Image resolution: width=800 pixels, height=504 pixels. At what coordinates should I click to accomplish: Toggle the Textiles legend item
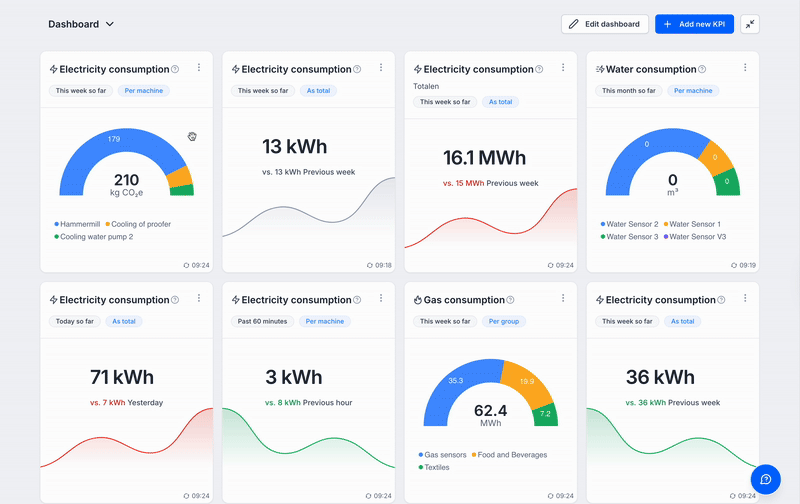[434, 467]
